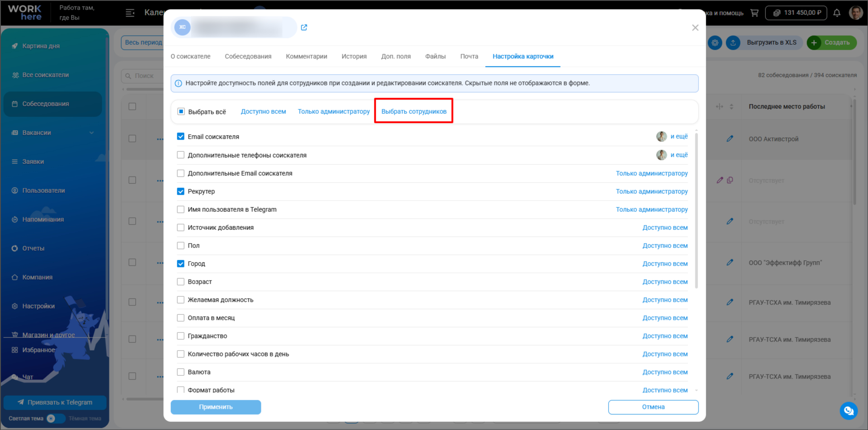Uncheck the Email соискателя checkbox
This screenshot has width=868, height=430.
181,136
